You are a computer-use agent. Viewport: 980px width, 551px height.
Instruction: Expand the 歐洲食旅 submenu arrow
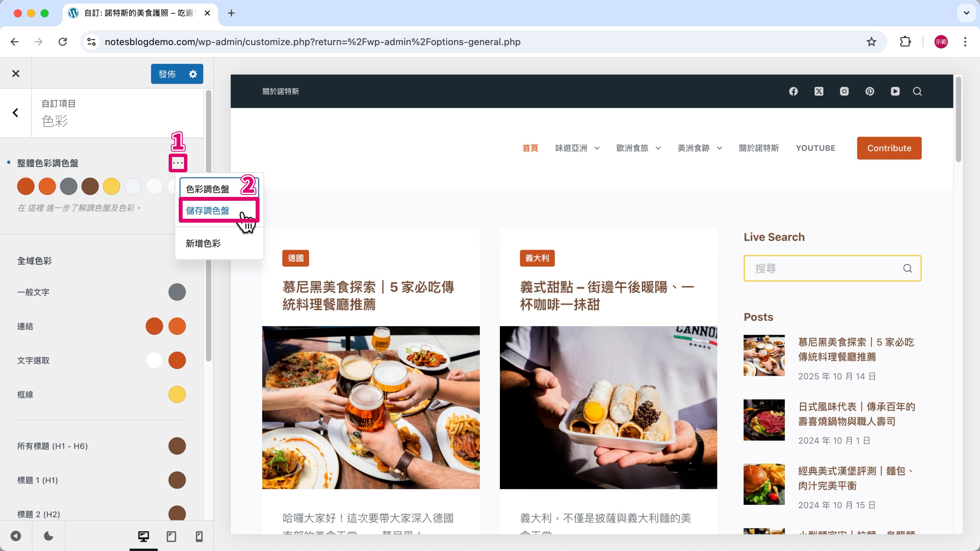pyautogui.click(x=658, y=148)
